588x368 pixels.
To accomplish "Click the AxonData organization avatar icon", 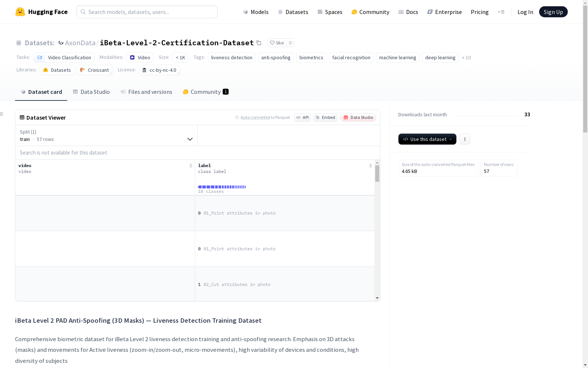I will click(61, 43).
